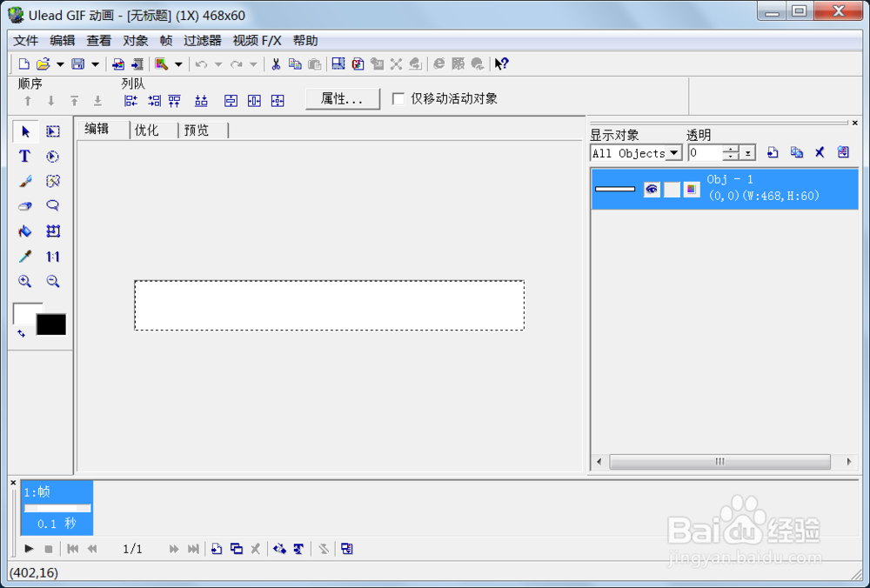870x588 pixels.
Task: Click the Obj - 1 color palette icon
Action: (692, 189)
